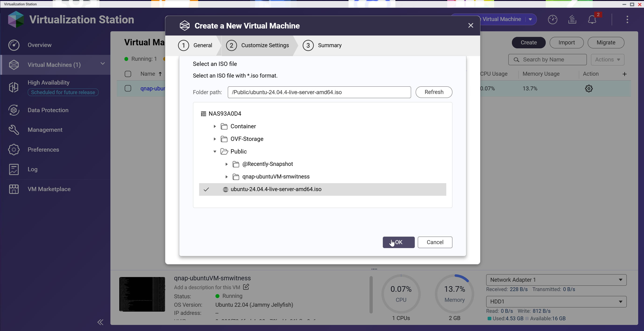Select the Container folder

(x=243, y=126)
